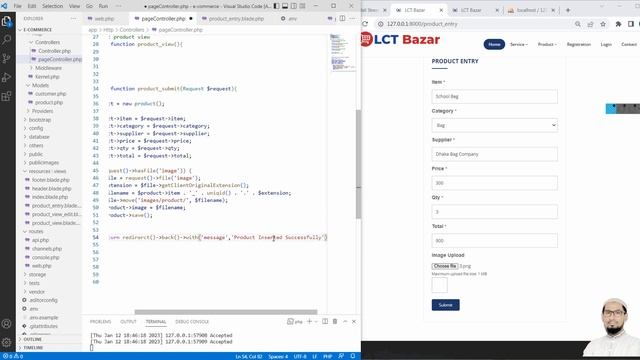
Task: Switch to the Output panel tab
Action: 128,322
